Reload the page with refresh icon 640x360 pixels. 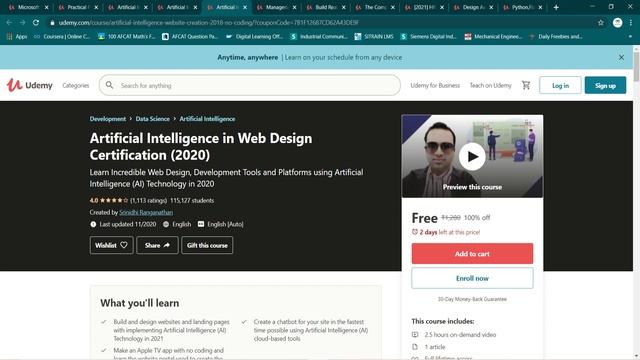tap(36, 22)
